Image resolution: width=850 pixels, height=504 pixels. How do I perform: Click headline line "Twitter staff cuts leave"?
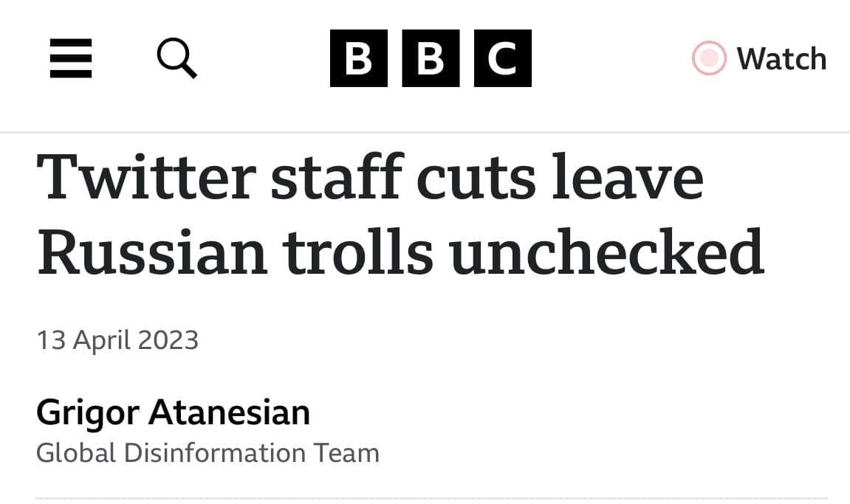pos(369,178)
